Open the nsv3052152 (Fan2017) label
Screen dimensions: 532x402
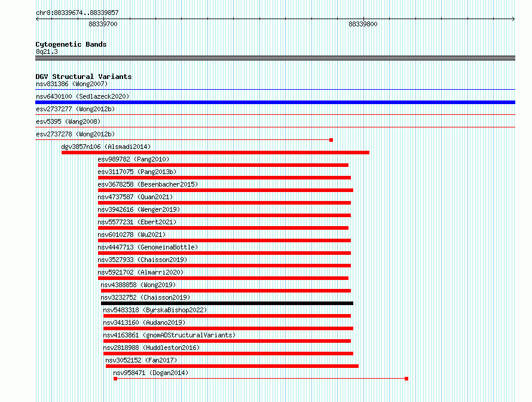[x=141, y=360]
